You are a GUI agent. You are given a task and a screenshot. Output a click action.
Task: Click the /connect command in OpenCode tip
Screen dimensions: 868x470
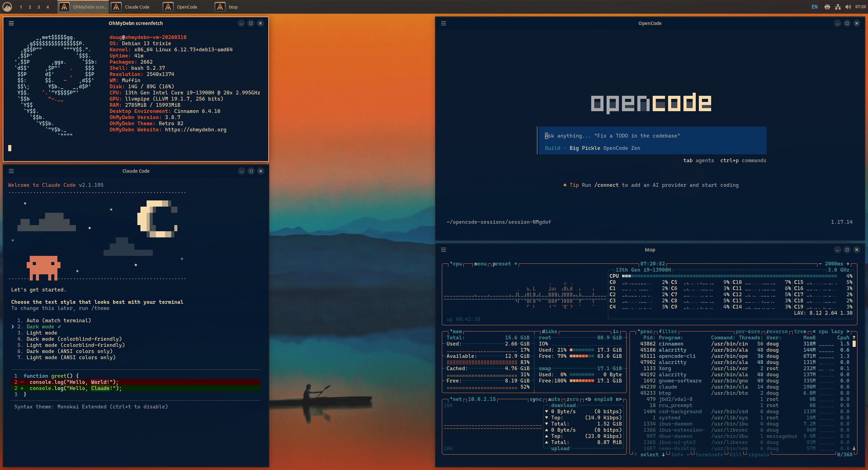[606, 185]
